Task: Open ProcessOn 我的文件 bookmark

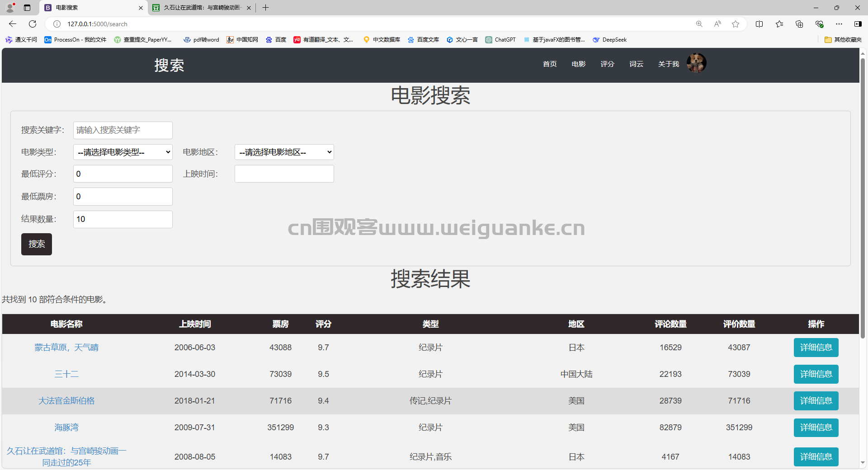Action: tap(75, 40)
